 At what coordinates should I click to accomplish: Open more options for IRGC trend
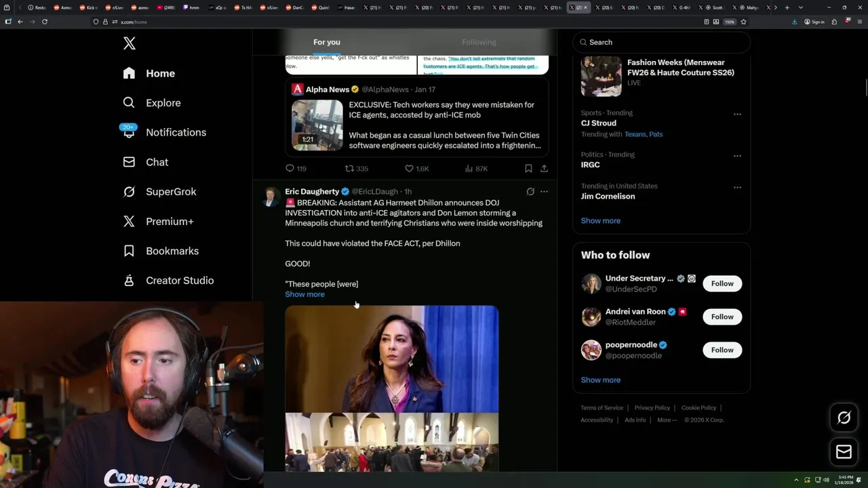click(737, 155)
